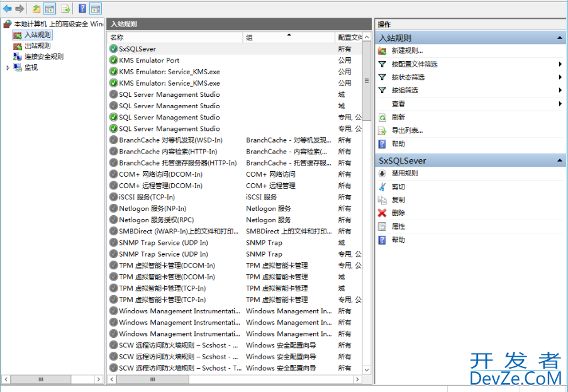Click the funnel icon beside 按组筛选
Screen dimensions: 568x392
point(382,90)
